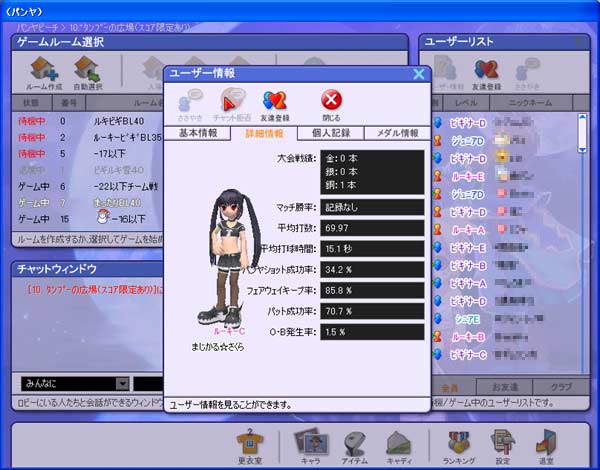The height and width of the screenshot is (470, 600).
Task: Select the 詳細情報 tab
Action: (264, 133)
